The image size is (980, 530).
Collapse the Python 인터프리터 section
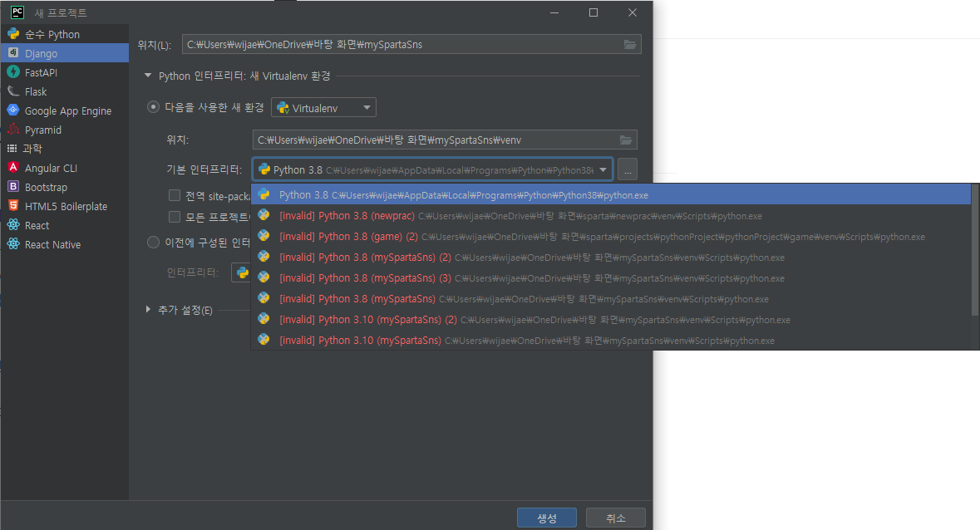pos(148,76)
